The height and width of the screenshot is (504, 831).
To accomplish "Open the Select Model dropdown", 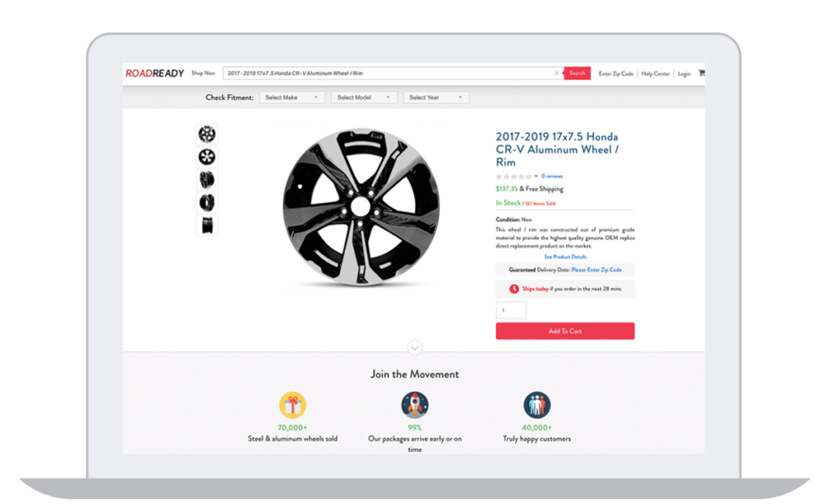I will [363, 97].
